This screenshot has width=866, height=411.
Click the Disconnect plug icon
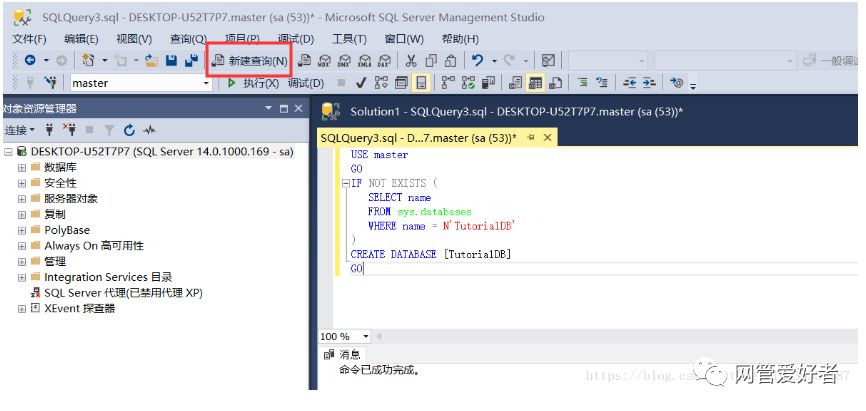(x=70, y=130)
